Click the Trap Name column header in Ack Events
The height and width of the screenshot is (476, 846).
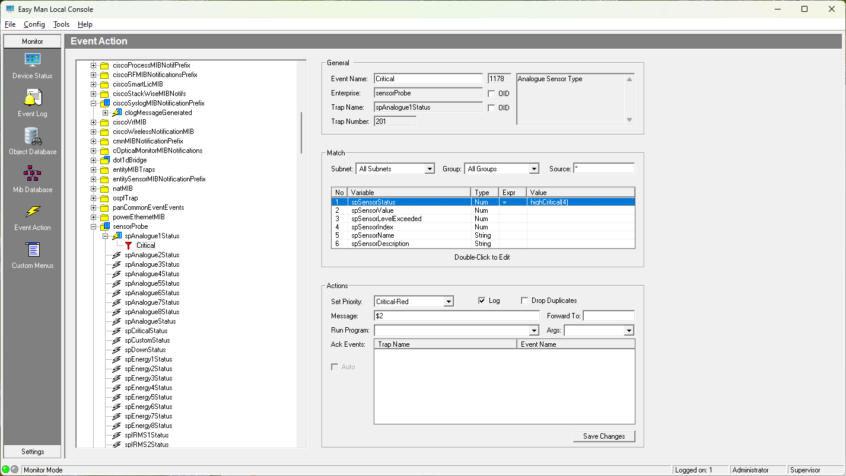[445, 344]
